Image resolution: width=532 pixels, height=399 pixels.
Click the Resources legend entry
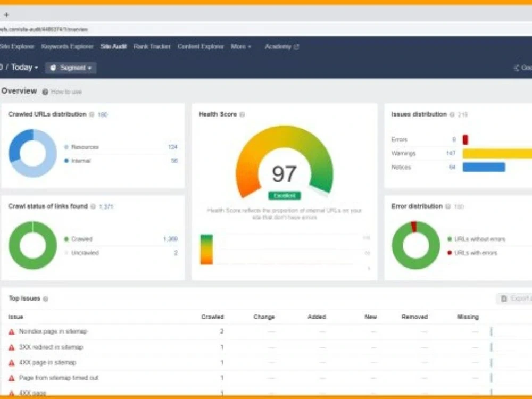click(81, 147)
